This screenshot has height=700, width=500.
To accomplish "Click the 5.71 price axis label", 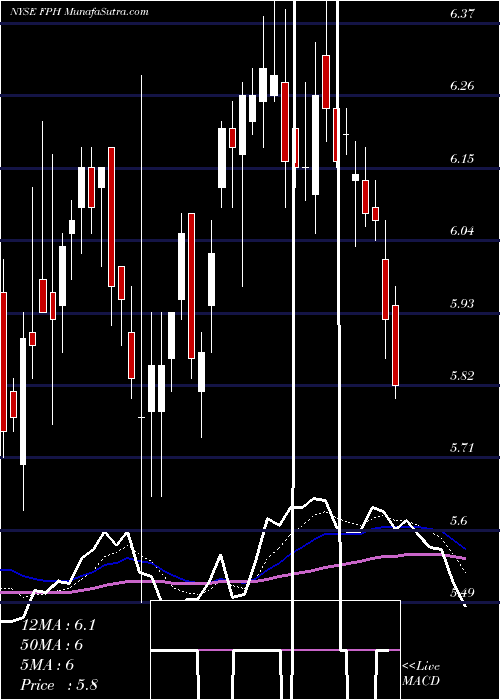I will (462, 448).
